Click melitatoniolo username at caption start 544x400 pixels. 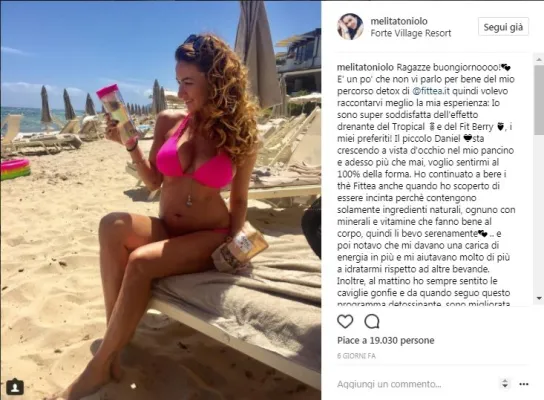pyautogui.click(x=365, y=67)
